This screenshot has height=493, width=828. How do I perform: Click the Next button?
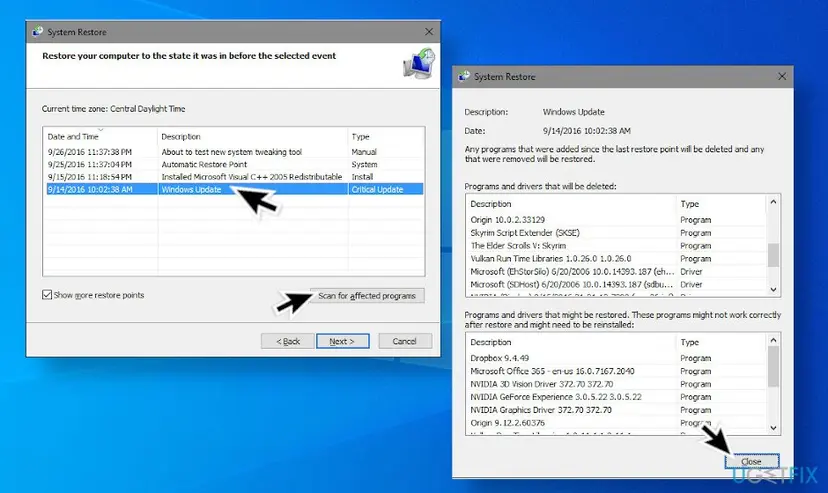(342, 341)
